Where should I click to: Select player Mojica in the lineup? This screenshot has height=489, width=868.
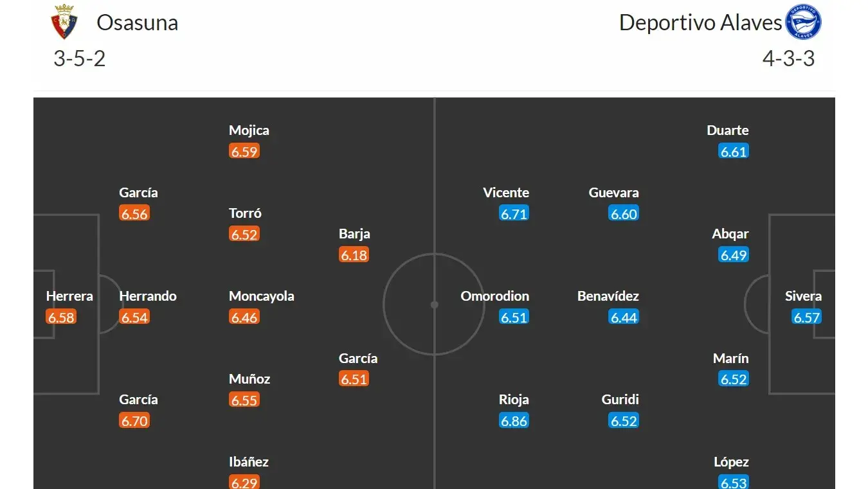pyautogui.click(x=249, y=130)
